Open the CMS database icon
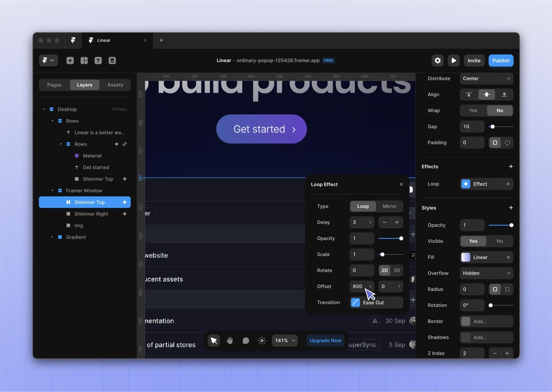 click(112, 60)
